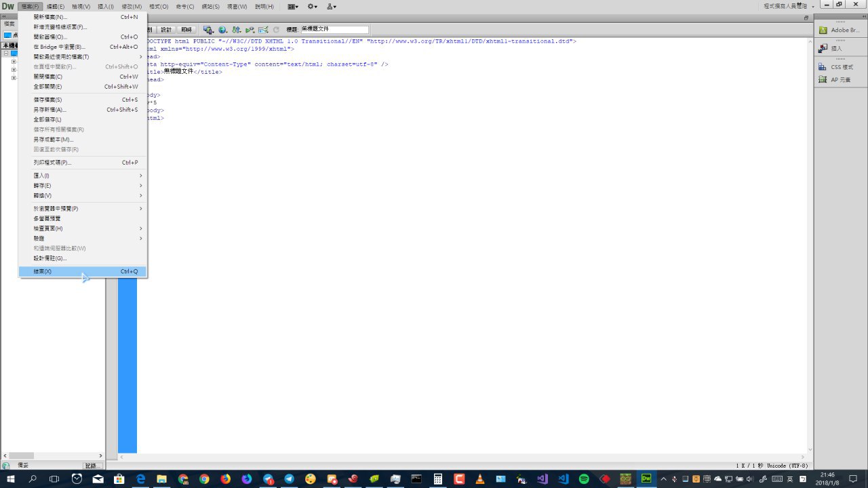This screenshot has height=488, width=868.
Task: Select 儲存檔案(S) from the File menu
Action: tap(47, 100)
